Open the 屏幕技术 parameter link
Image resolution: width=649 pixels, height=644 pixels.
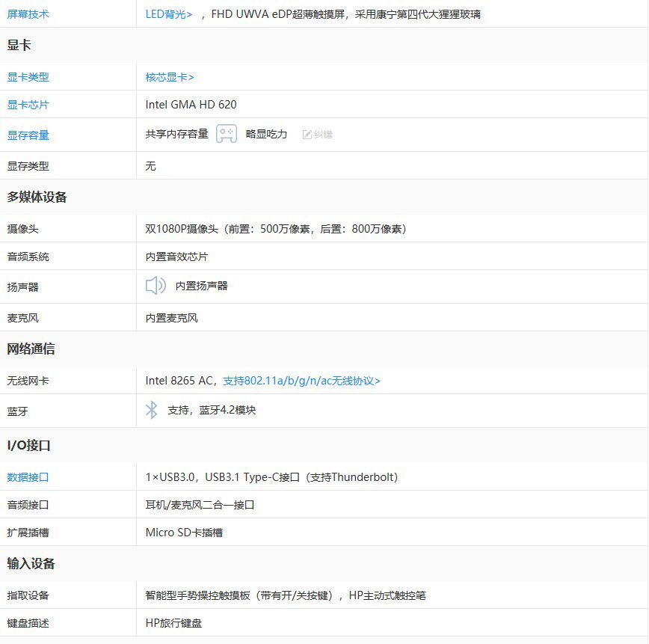28,14
